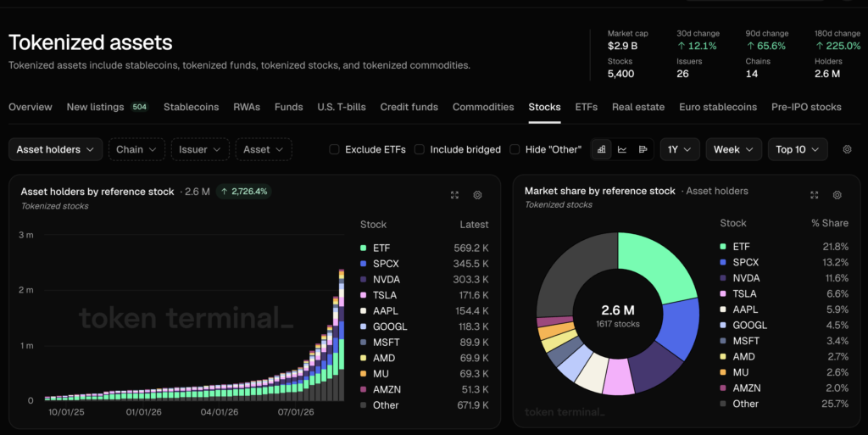Open the Asset holders metric dropdown

(x=55, y=149)
